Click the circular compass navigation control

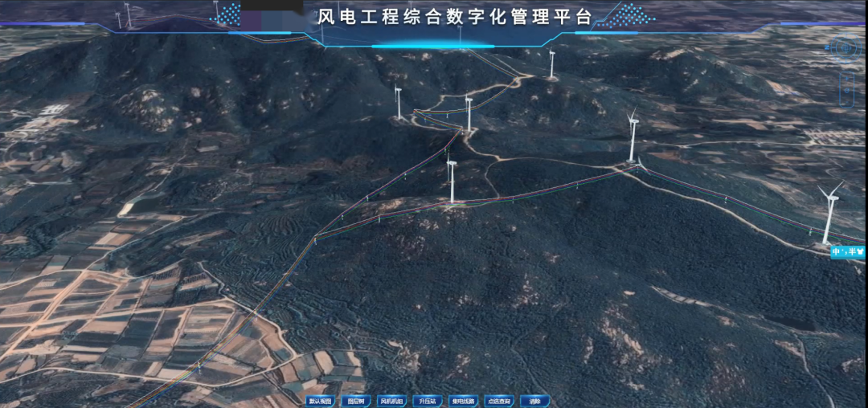[845, 48]
